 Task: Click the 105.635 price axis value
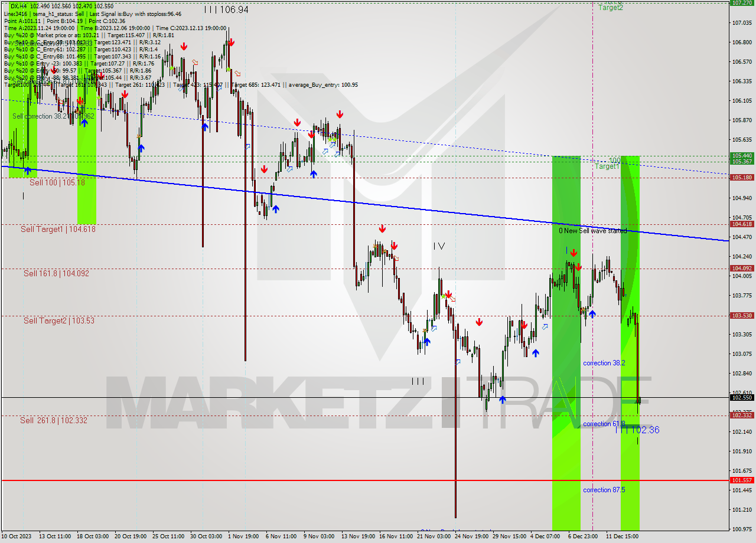click(742, 140)
